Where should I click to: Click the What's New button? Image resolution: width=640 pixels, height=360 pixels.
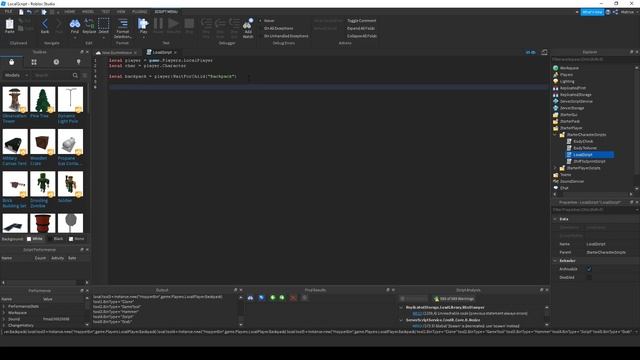click(592, 12)
